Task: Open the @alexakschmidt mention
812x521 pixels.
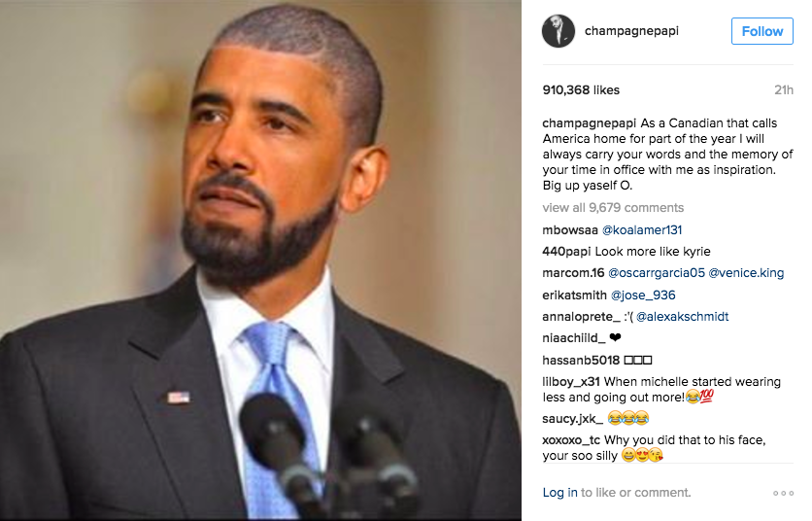Action: (x=682, y=317)
